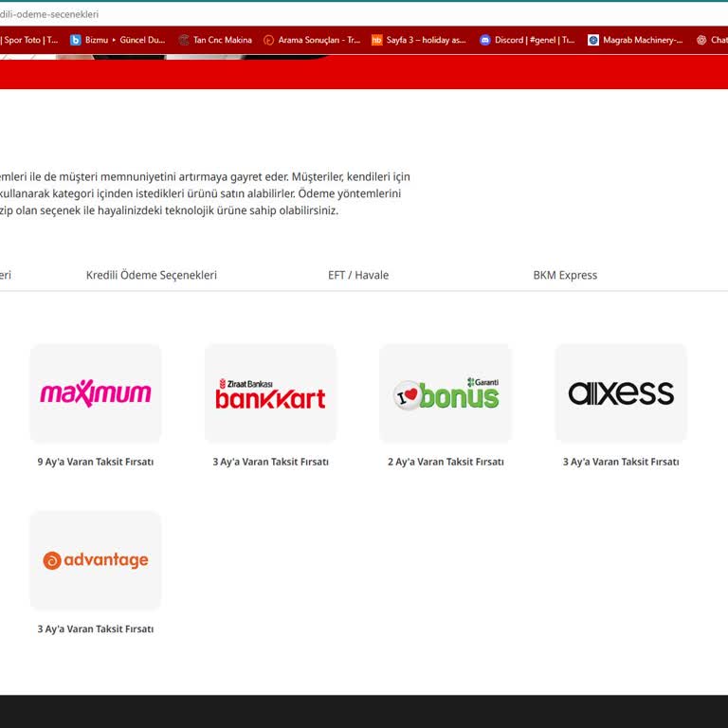
Task: Open the Magrab Machinery bookmark
Action: tap(643, 40)
